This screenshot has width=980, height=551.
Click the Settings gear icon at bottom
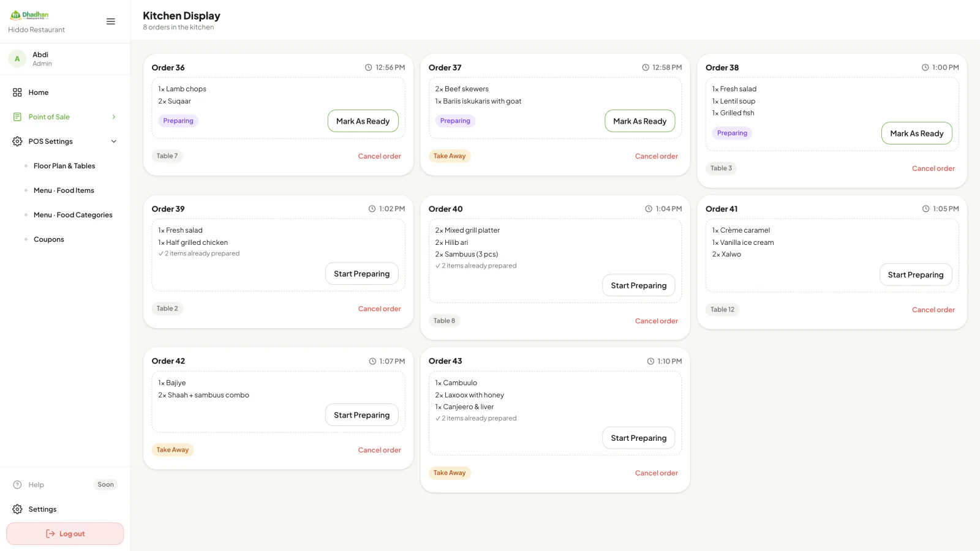tap(17, 509)
